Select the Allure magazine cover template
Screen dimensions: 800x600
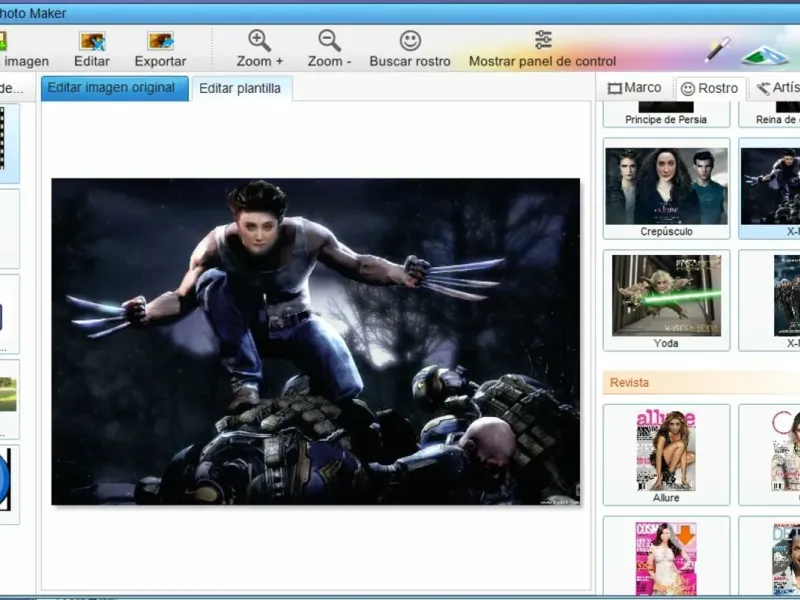click(x=666, y=454)
